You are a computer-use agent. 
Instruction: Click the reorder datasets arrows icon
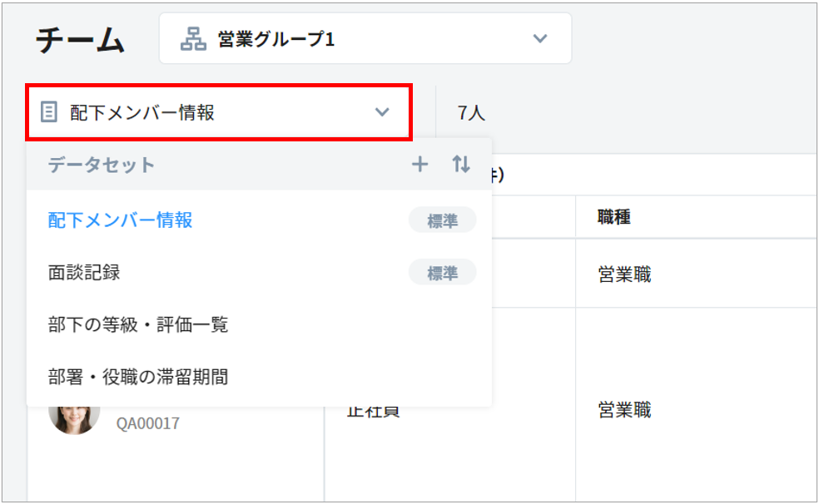coord(461,165)
